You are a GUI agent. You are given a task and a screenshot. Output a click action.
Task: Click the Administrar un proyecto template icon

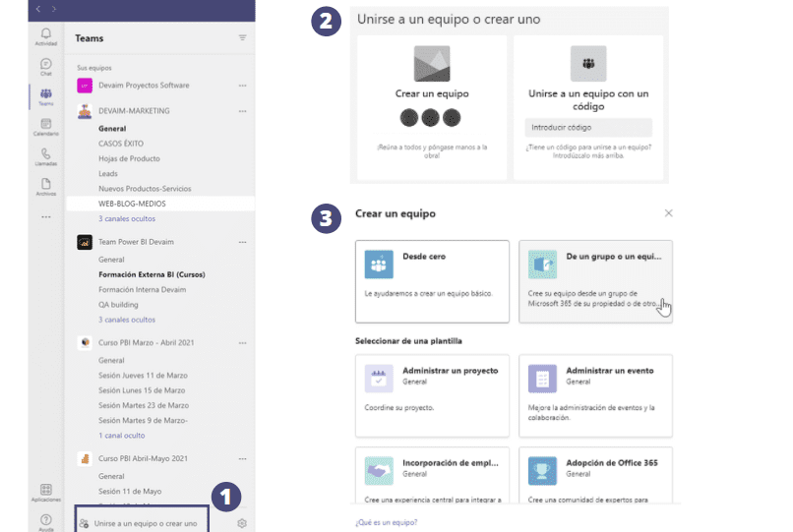[x=379, y=379]
